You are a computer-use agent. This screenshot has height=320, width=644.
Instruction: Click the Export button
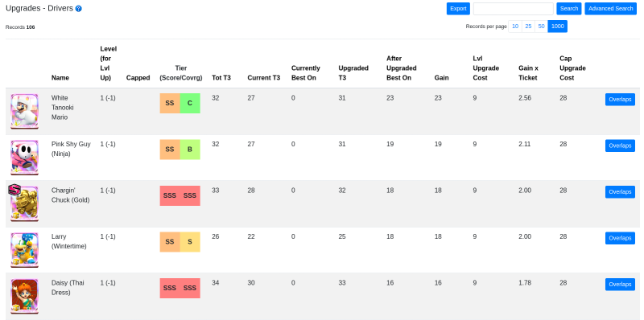pos(458,9)
